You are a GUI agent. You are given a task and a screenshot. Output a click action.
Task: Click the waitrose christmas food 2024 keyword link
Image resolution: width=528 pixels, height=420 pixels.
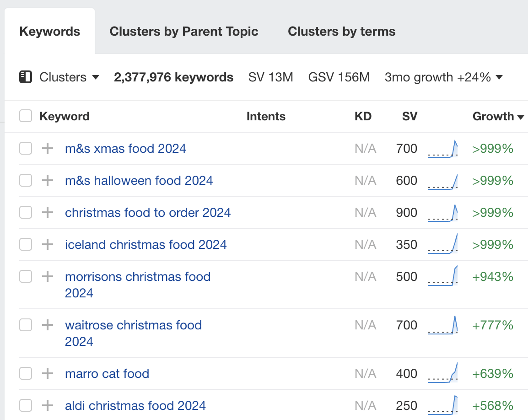point(134,325)
